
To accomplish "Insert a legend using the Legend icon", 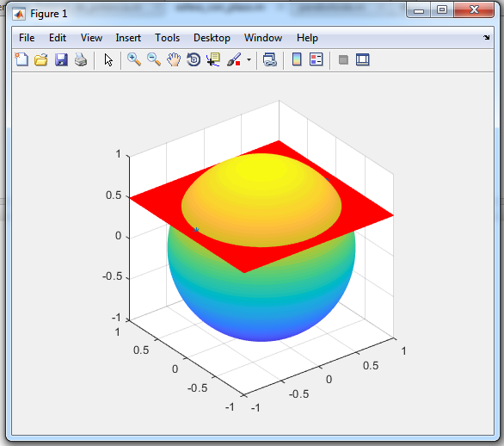I will coord(317,60).
